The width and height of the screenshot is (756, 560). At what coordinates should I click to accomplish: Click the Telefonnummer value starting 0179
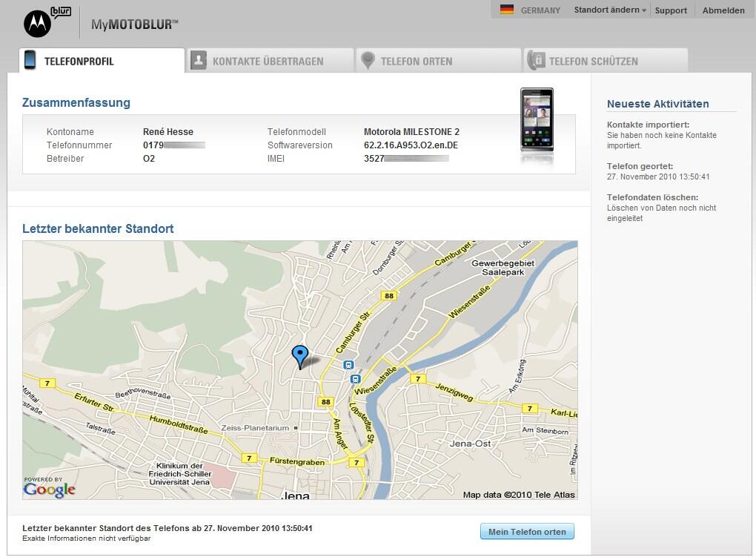pyautogui.click(x=173, y=145)
